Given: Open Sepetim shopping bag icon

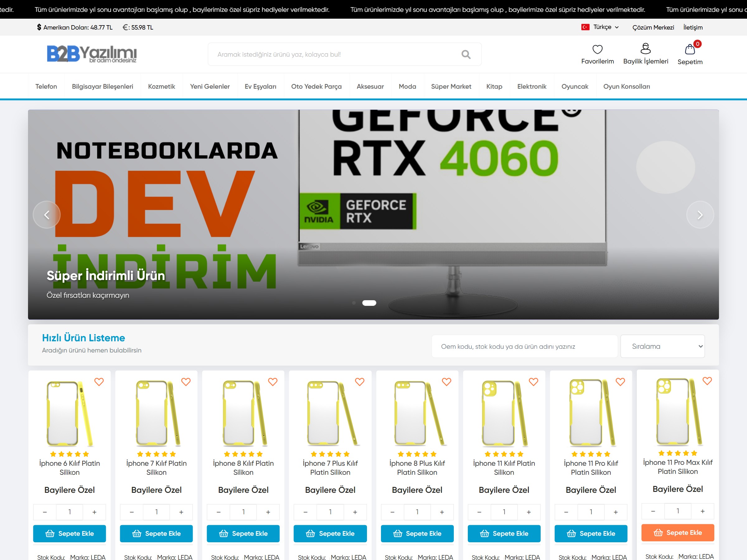Looking at the screenshot, I should [x=690, y=49].
